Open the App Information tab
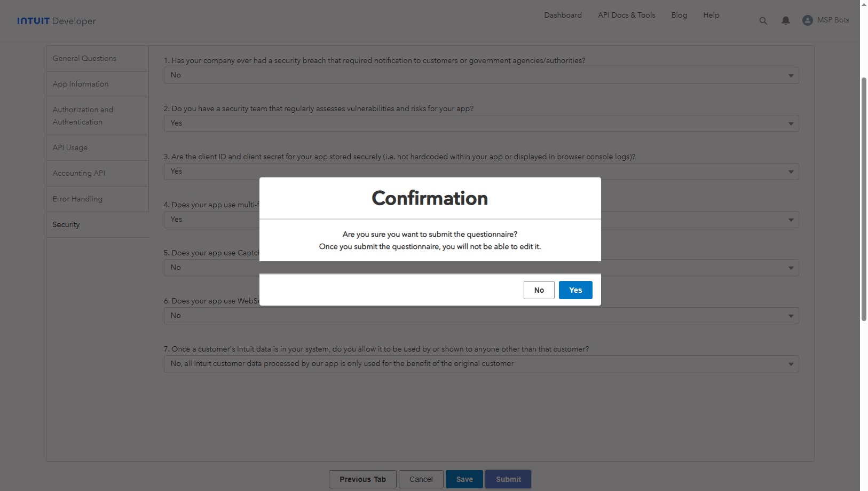 coord(81,84)
